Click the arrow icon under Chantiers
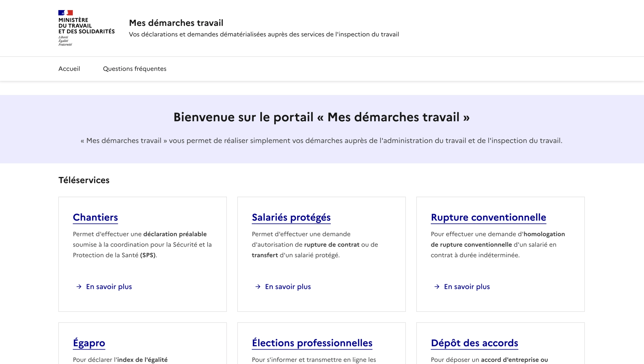This screenshot has width=644, height=364. 79,287
